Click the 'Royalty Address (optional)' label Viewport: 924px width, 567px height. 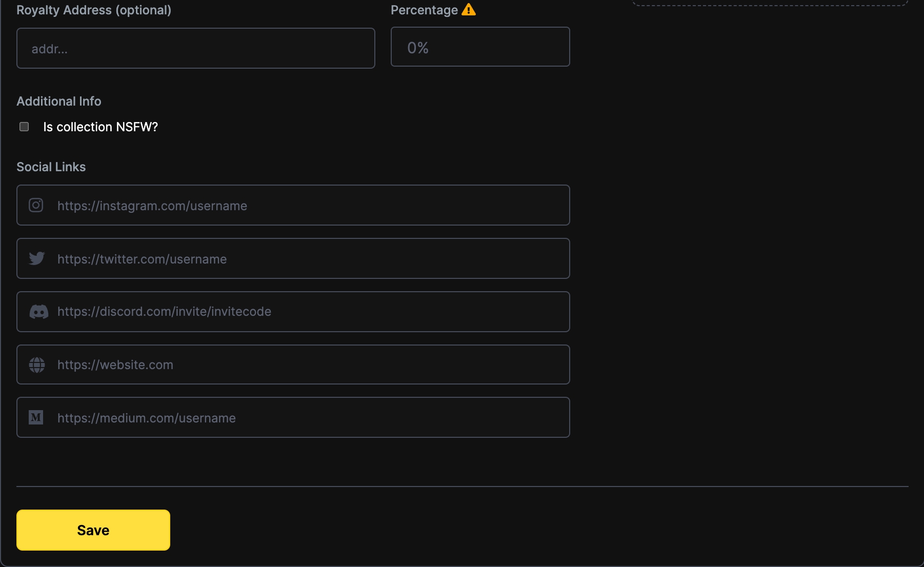pos(94,10)
